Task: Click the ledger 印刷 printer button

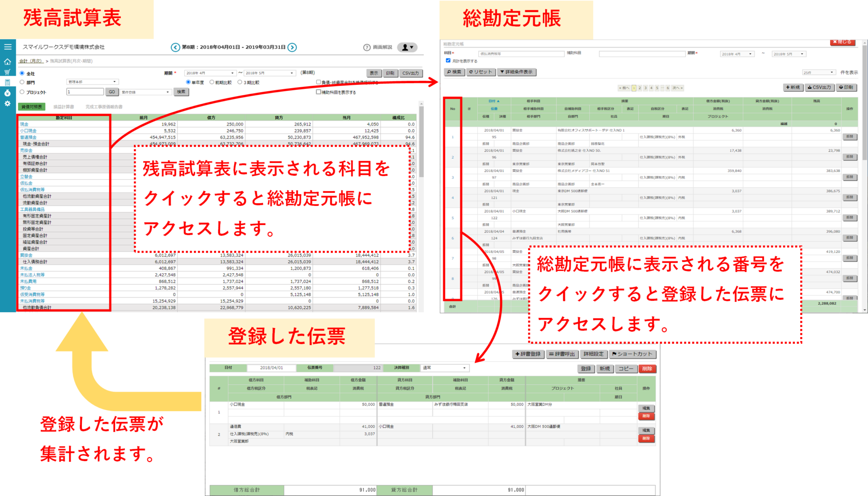Action: click(846, 87)
